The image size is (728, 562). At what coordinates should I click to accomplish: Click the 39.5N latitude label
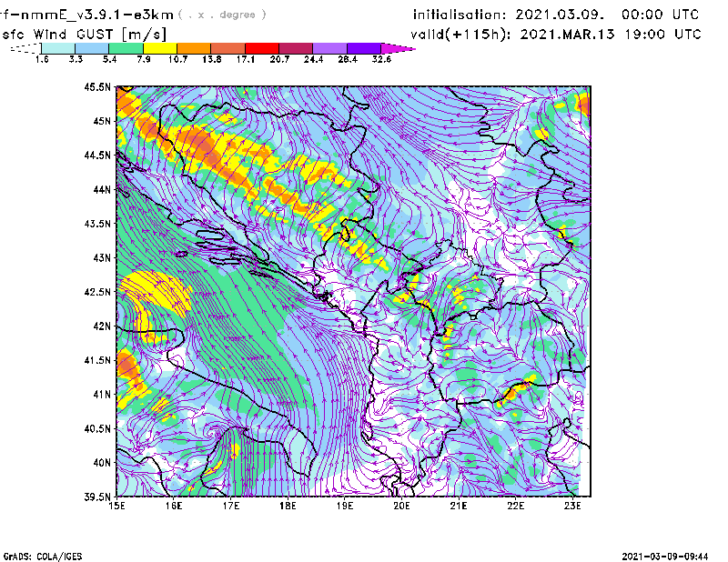(97, 497)
